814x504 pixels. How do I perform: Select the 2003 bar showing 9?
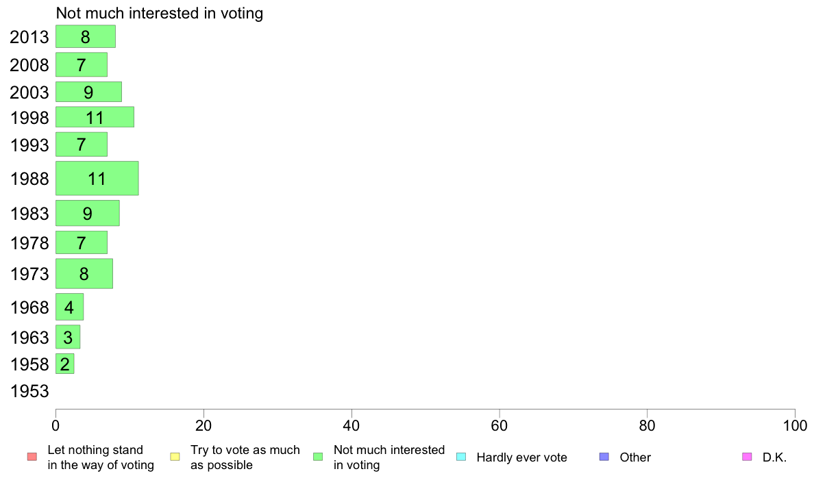[89, 92]
